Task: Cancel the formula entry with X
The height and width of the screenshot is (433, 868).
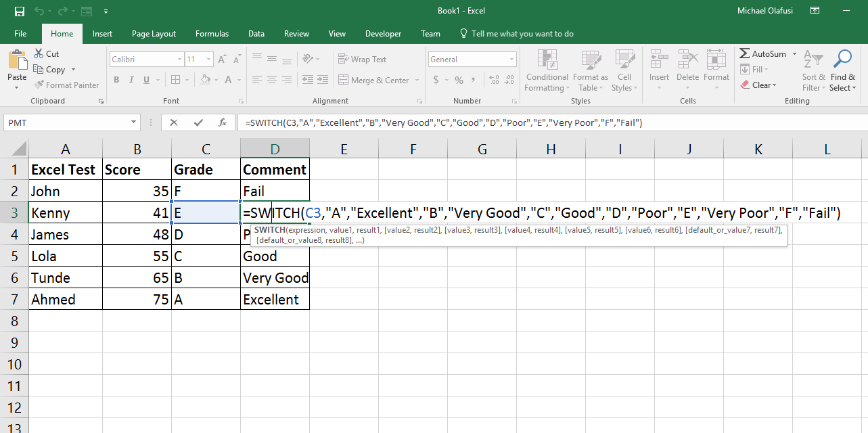Action: (174, 122)
